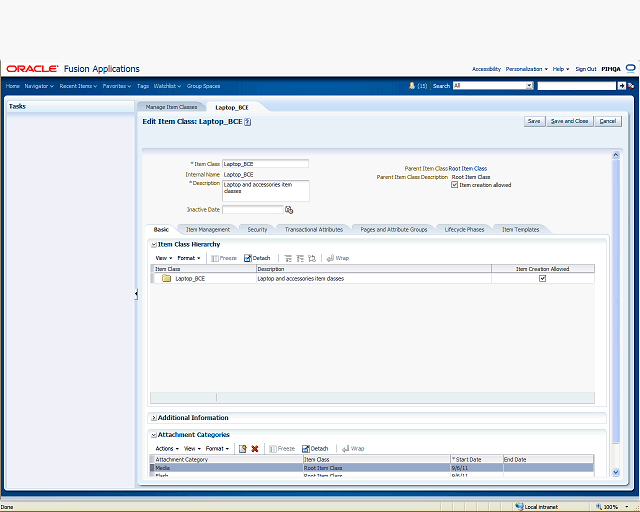Switch to the Security tab

pyautogui.click(x=257, y=230)
